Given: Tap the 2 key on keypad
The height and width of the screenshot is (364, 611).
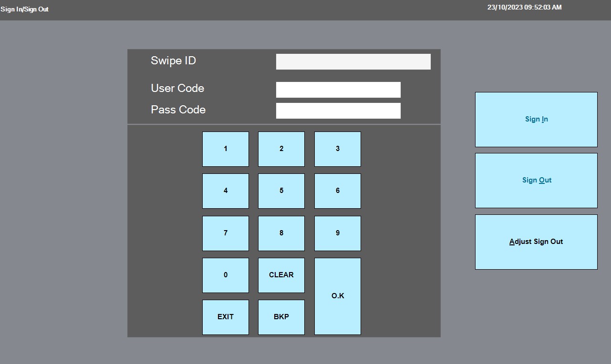Looking at the screenshot, I should point(281,149).
